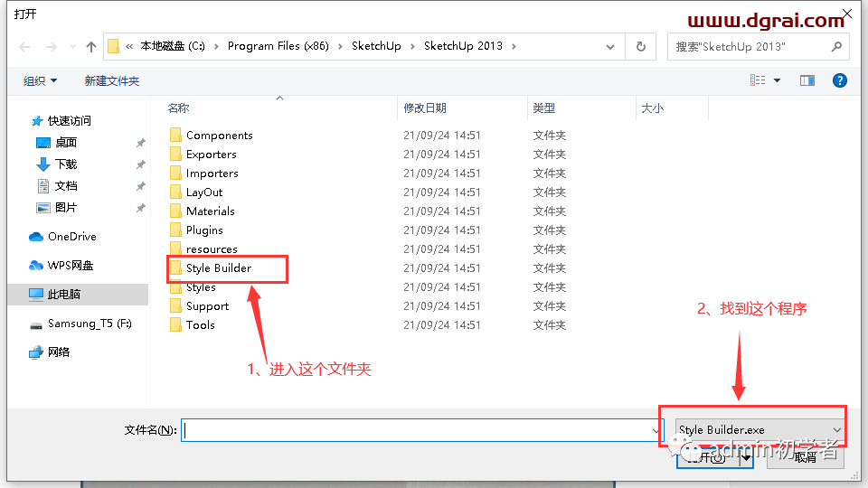
Task: Select the Importers folder
Action: (212, 174)
